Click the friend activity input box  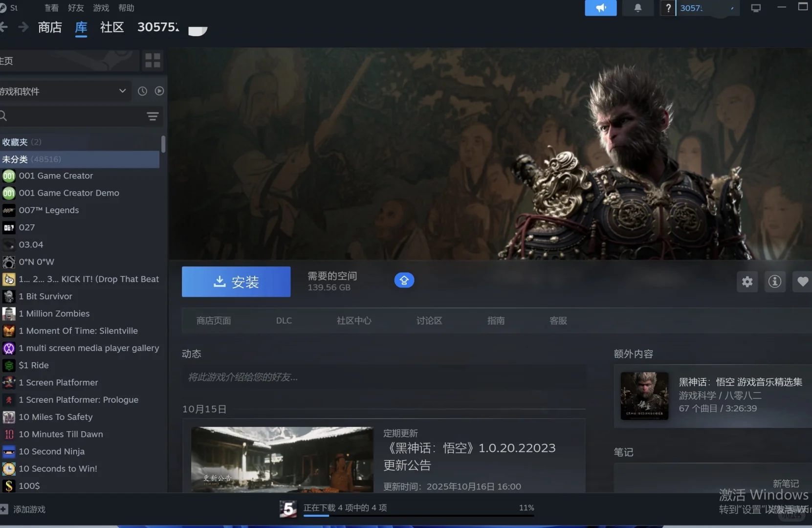coord(384,377)
